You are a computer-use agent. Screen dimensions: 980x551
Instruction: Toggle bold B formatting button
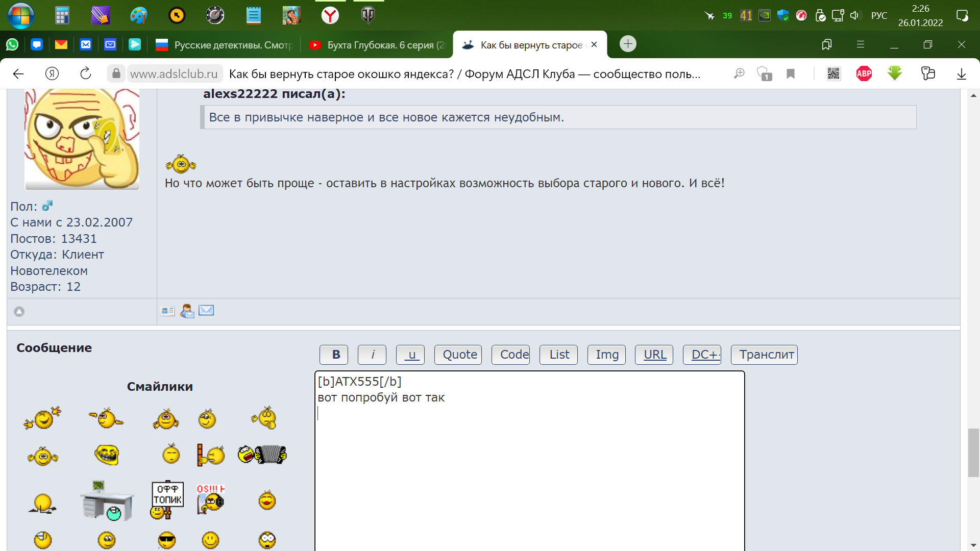(x=334, y=355)
